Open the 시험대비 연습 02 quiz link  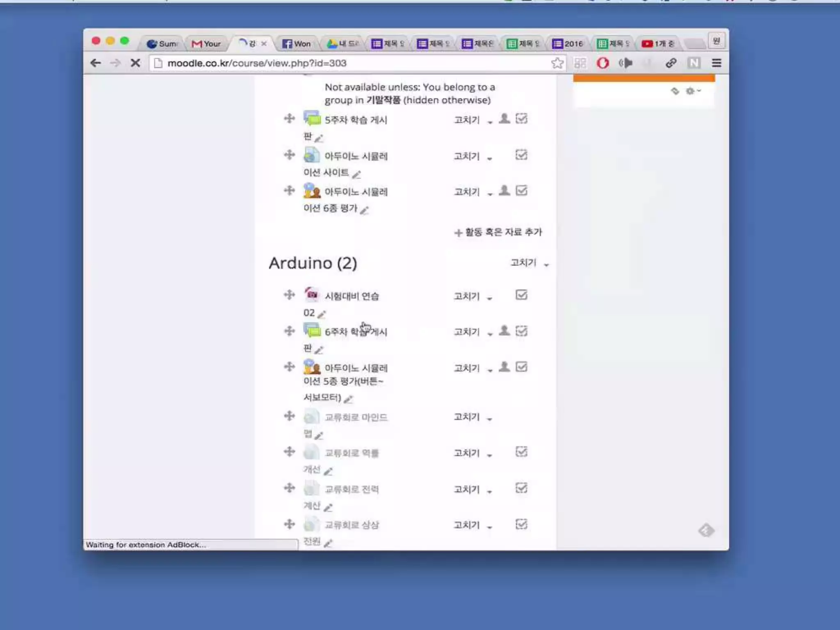[352, 296]
